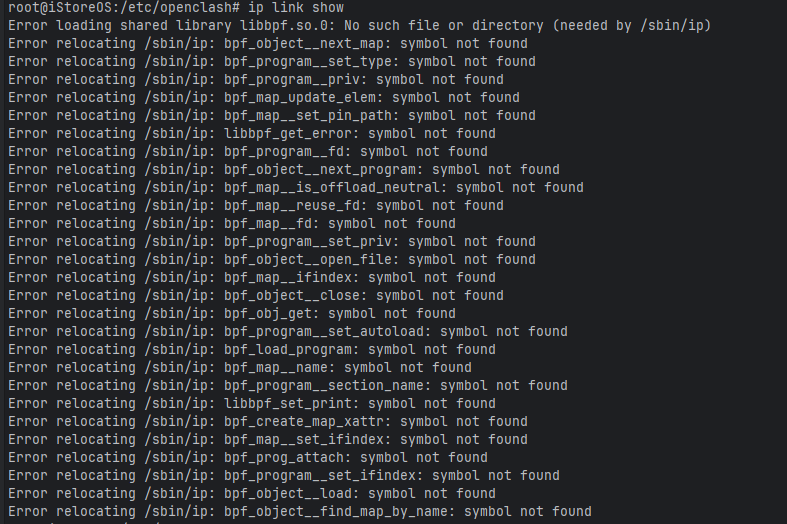Click the 'bpf_object__next_map' symbol name
The width and height of the screenshot is (787, 524).
point(303,43)
